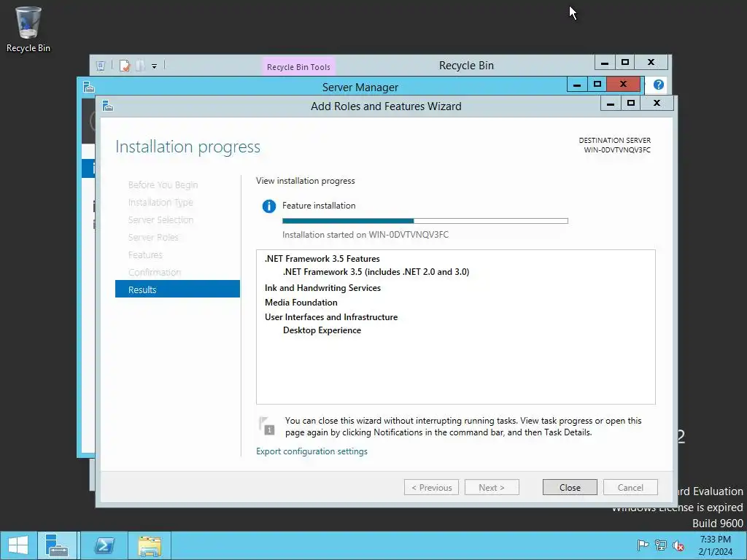This screenshot has height=560, width=747.
Task: Maximize the Recycle Bin window
Action: pos(625,63)
